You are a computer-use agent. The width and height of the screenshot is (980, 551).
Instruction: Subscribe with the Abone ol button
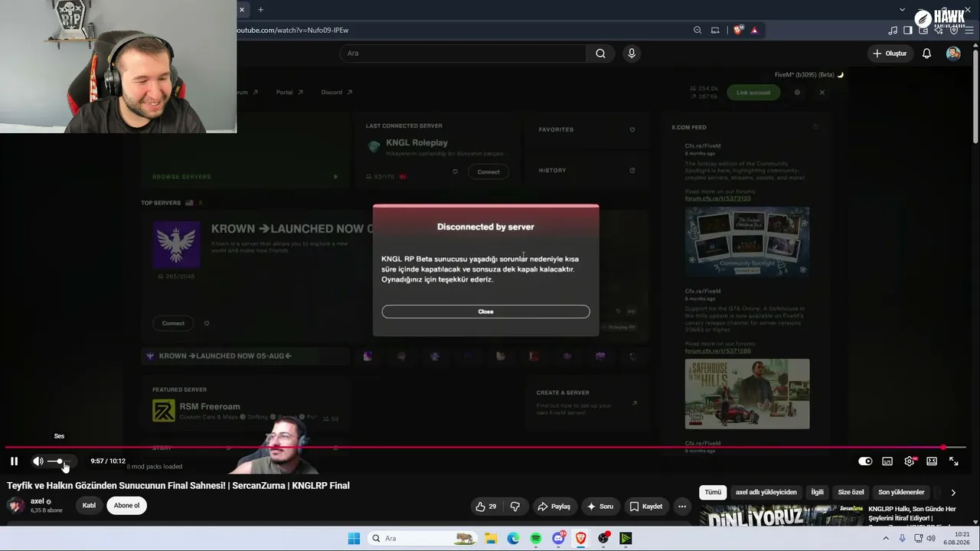(127, 506)
